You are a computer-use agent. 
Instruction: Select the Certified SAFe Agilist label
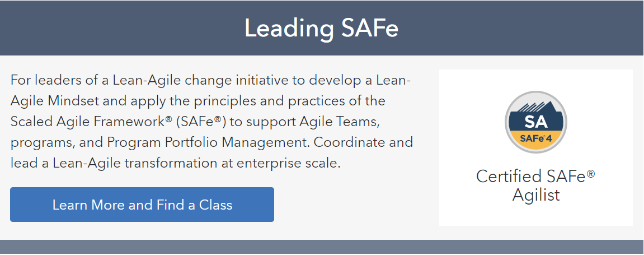pos(535,185)
